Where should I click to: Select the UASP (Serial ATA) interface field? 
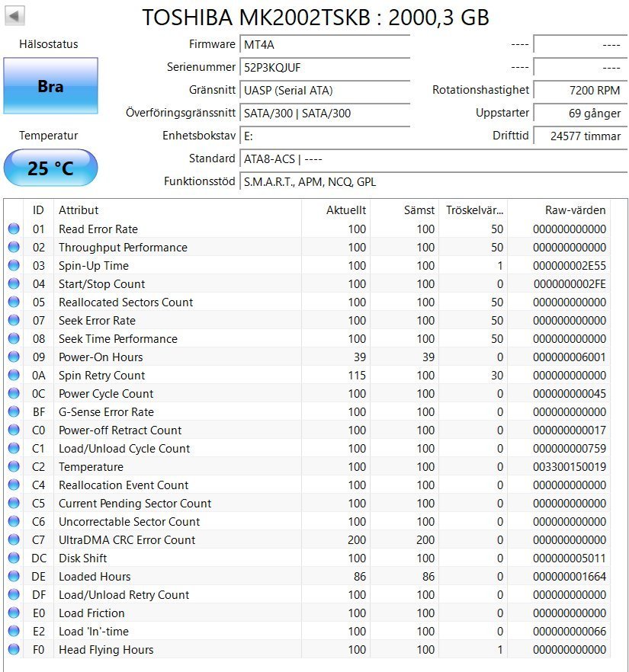325,90
